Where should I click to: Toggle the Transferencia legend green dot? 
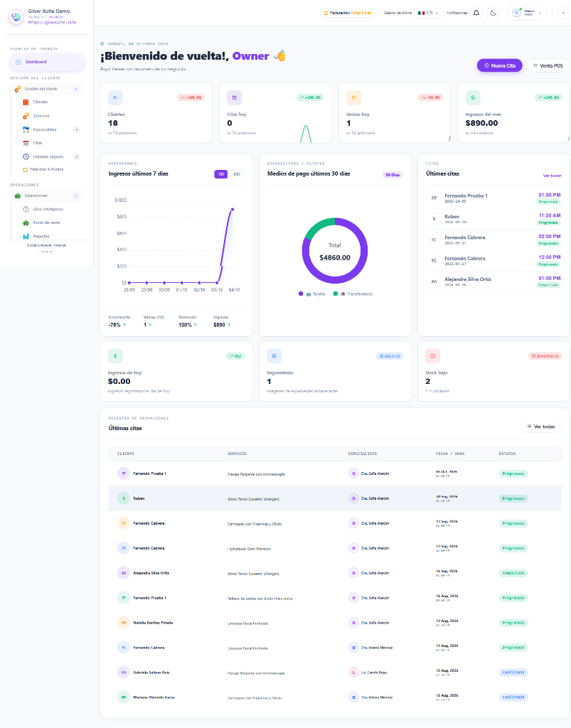pos(335,294)
